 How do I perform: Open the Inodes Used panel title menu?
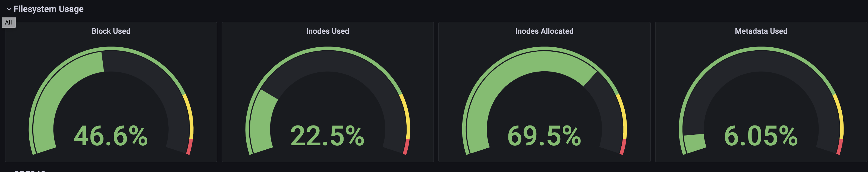(328, 31)
